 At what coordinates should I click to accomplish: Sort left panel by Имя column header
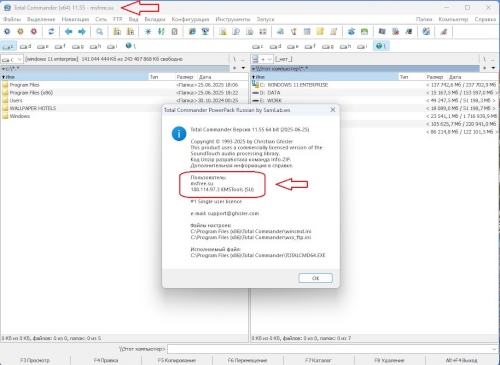[x=74, y=77]
